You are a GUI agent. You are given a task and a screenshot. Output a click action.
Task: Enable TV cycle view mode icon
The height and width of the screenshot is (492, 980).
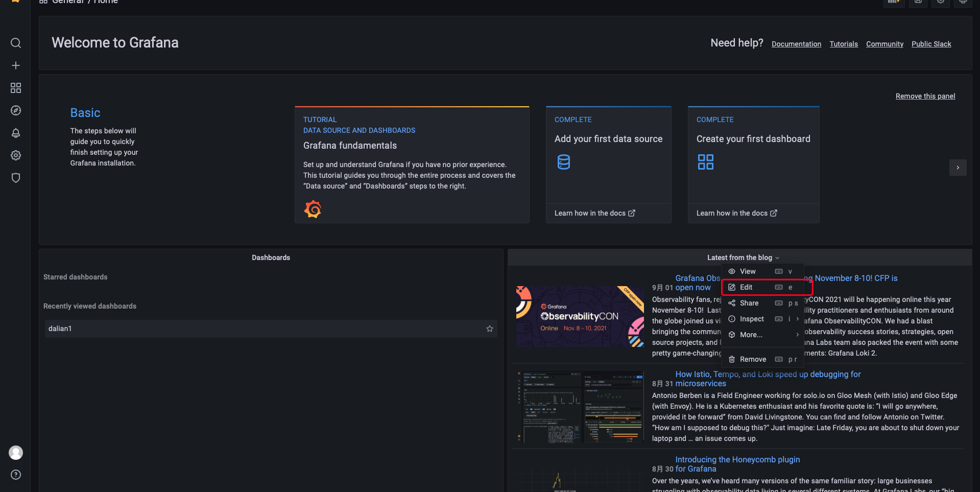[x=963, y=3]
